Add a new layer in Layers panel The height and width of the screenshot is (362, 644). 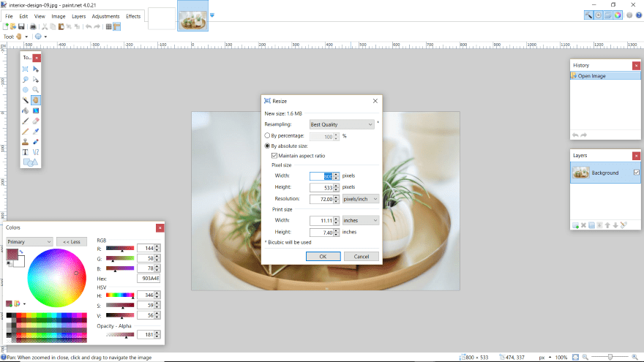point(576,225)
